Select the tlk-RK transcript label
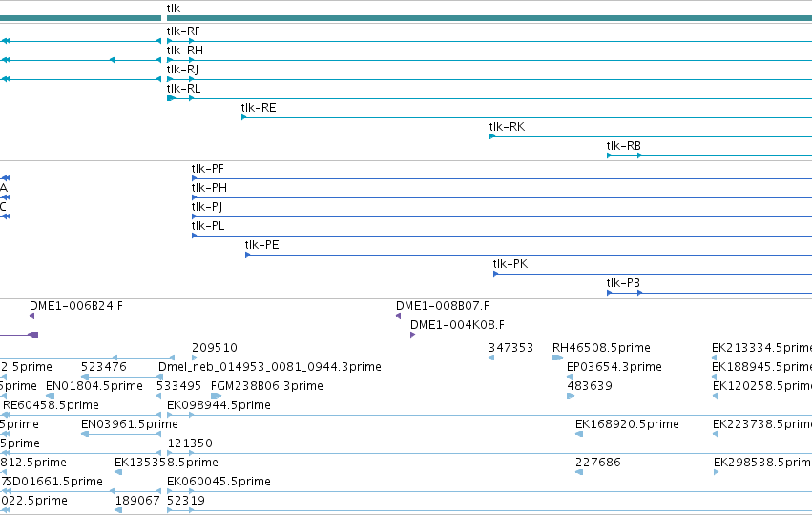 click(507, 127)
